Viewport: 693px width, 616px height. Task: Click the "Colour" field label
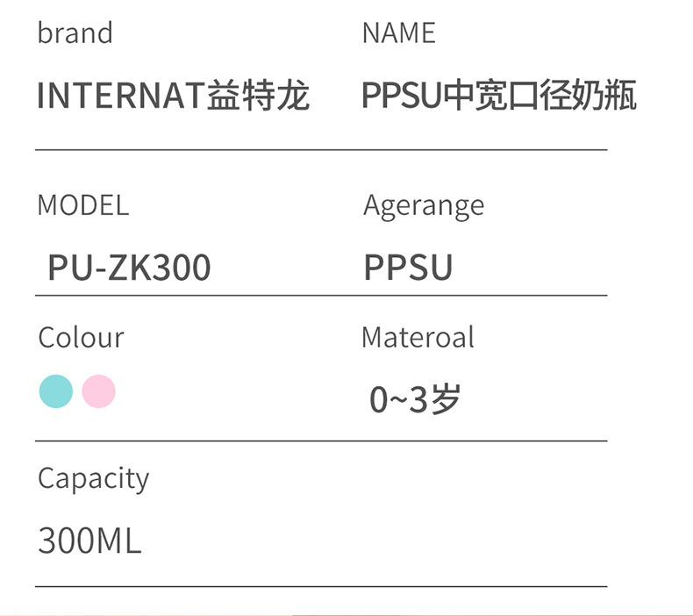coord(81,338)
